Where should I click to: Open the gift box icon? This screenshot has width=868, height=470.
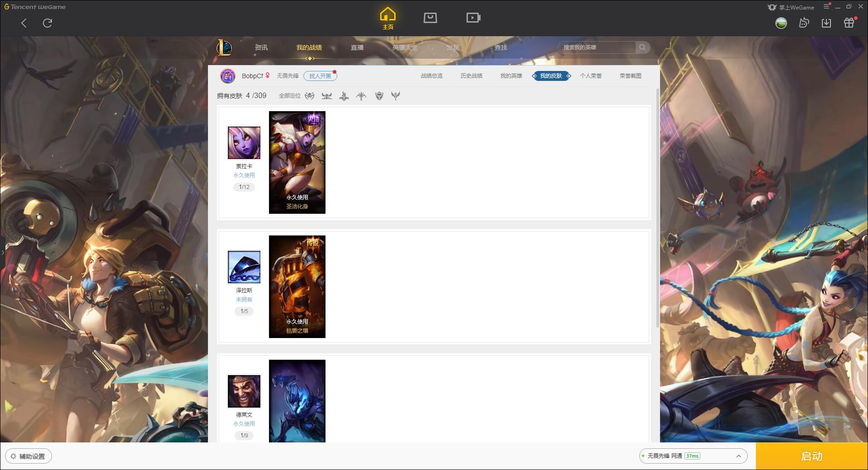(x=849, y=23)
